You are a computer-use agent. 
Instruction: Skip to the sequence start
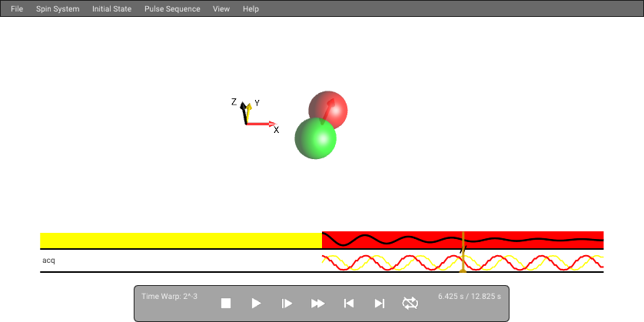point(349,304)
